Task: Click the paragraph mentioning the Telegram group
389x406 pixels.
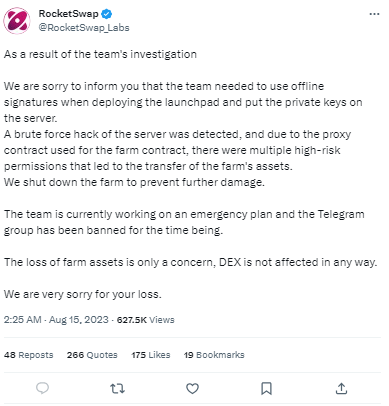Action: pyautogui.click(x=184, y=222)
